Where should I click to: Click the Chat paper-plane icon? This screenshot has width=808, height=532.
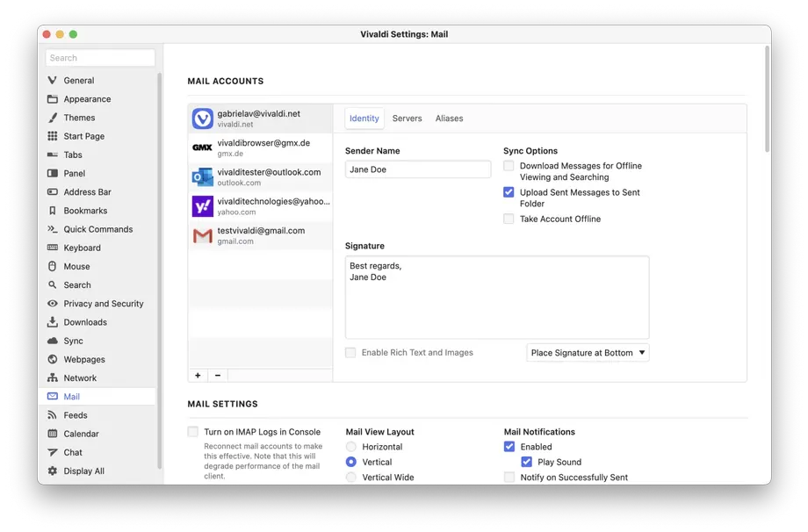pos(52,452)
